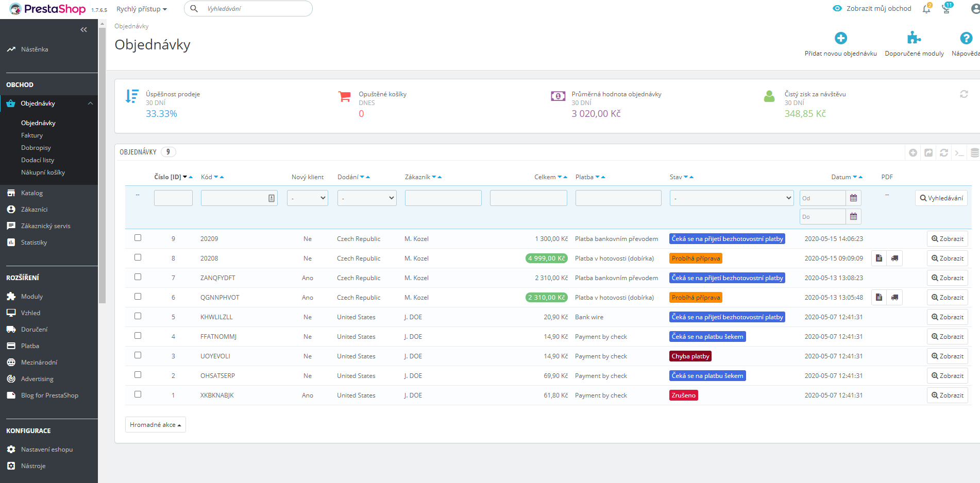Expand Hromadné akce bulk actions menu
The width and height of the screenshot is (980, 483).
click(156, 425)
